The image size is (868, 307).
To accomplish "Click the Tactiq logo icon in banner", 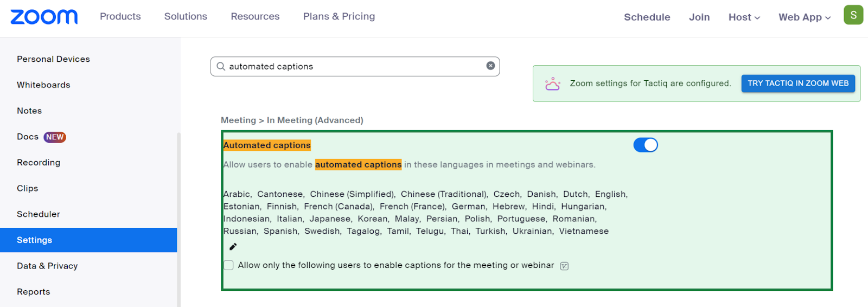I will click(x=552, y=84).
